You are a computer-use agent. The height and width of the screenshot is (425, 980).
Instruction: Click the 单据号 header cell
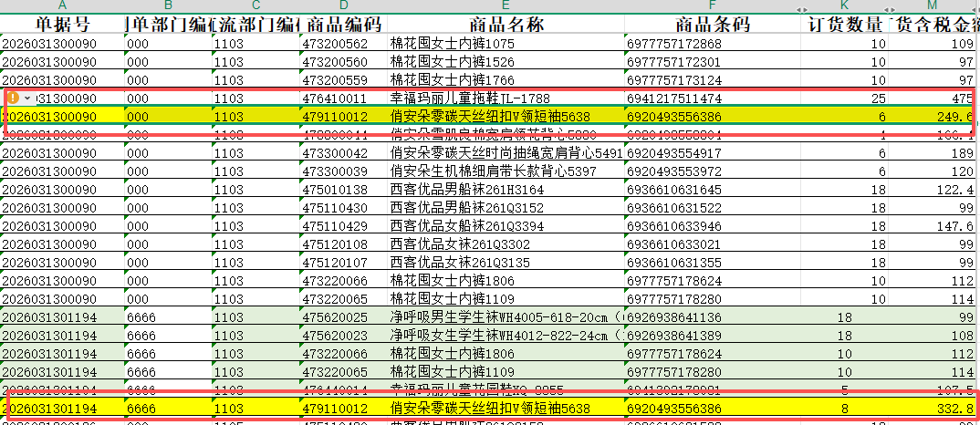pyautogui.click(x=62, y=25)
